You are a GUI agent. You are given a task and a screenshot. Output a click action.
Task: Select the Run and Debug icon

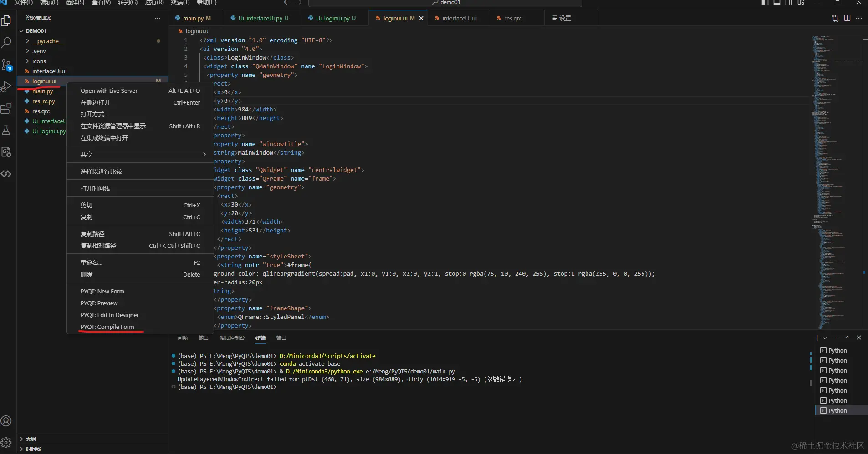click(7, 86)
